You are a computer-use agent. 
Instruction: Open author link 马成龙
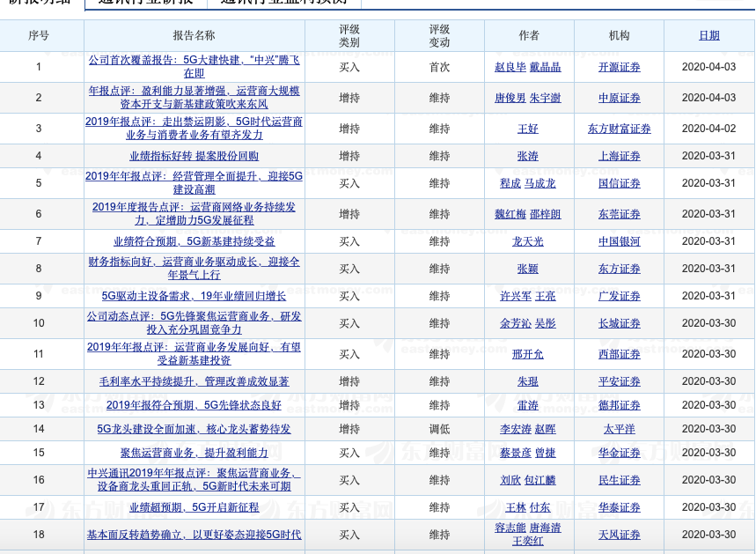pos(540,183)
